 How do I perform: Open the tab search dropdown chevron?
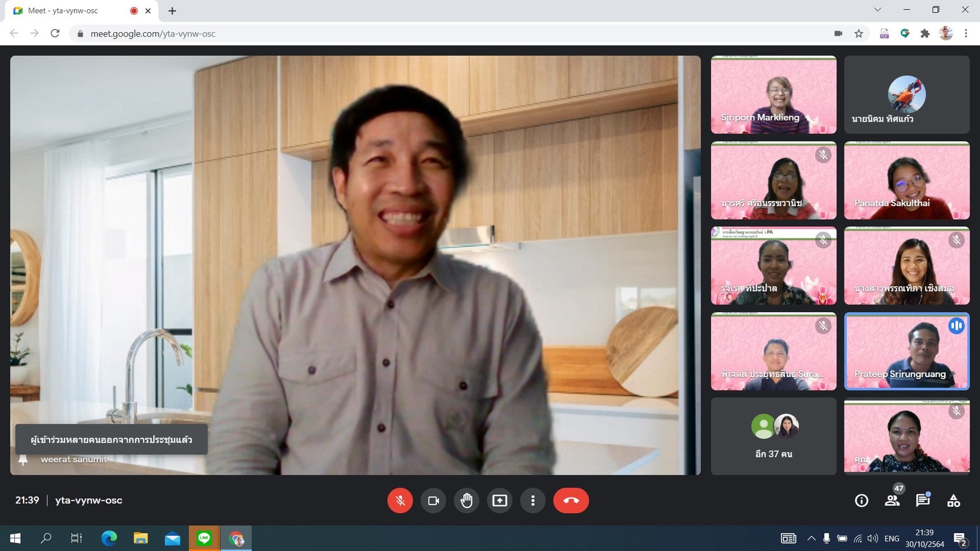click(877, 10)
